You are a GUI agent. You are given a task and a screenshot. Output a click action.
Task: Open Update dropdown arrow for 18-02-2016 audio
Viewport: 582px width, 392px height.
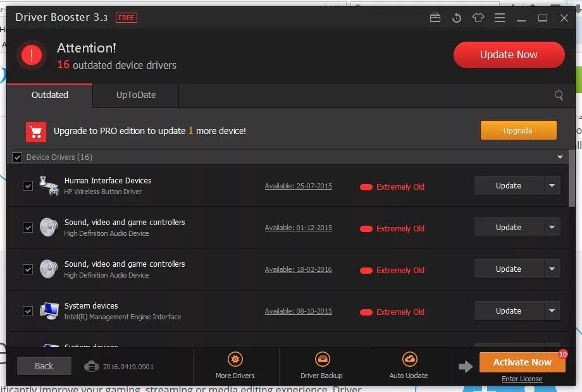[552, 269]
